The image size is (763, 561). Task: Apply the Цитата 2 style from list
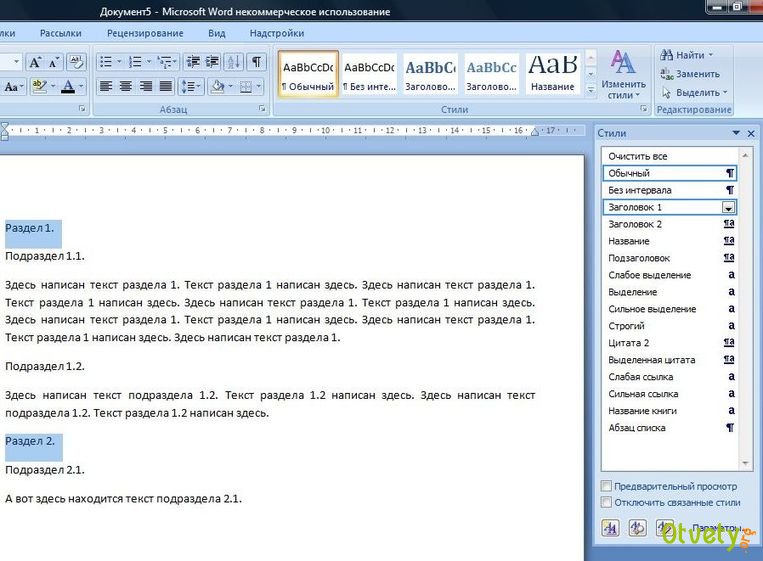tap(629, 343)
